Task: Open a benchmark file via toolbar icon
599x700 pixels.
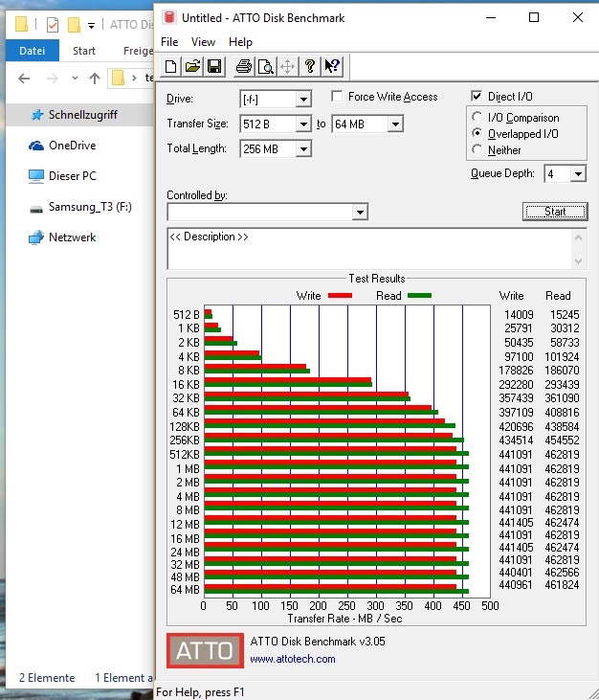Action: pyautogui.click(x=192, y=67)
